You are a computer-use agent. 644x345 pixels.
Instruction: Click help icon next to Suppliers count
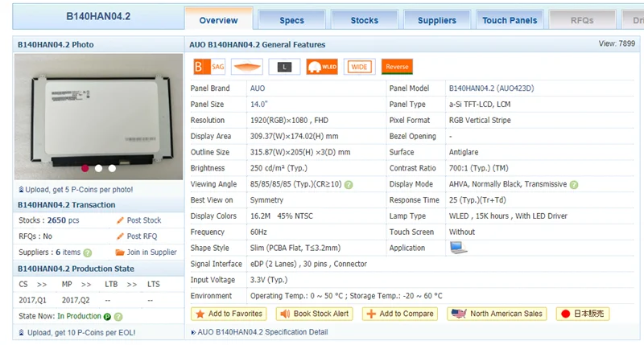point(88,253)
